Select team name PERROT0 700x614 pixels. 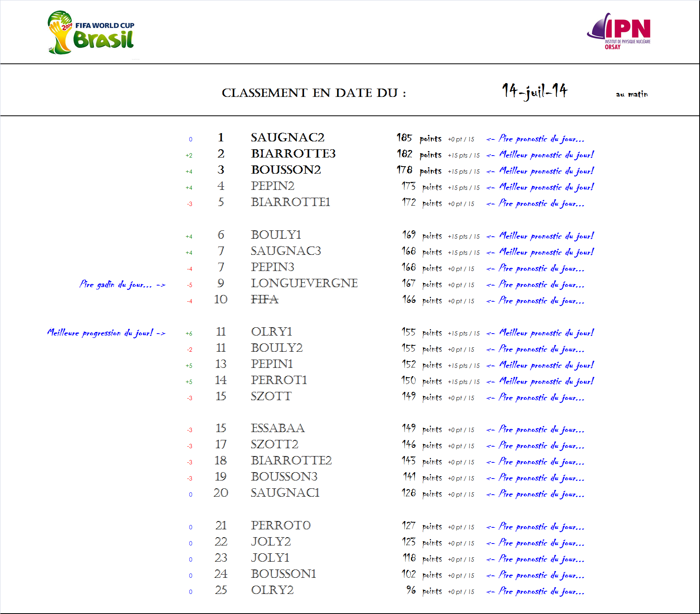281,525
